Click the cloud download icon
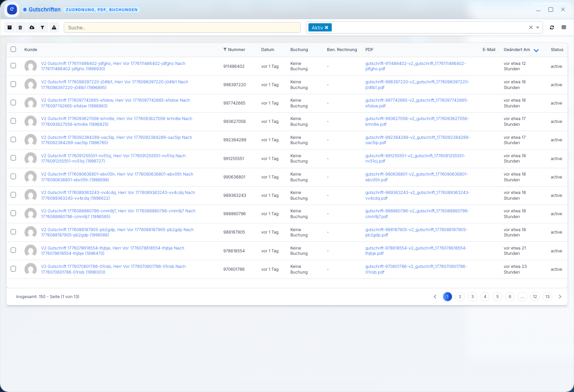Screen dimensions: 574x392 tap(32, 27)
